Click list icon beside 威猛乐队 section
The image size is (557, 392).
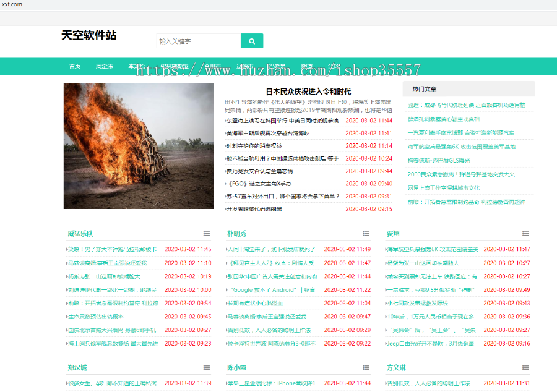207,234
